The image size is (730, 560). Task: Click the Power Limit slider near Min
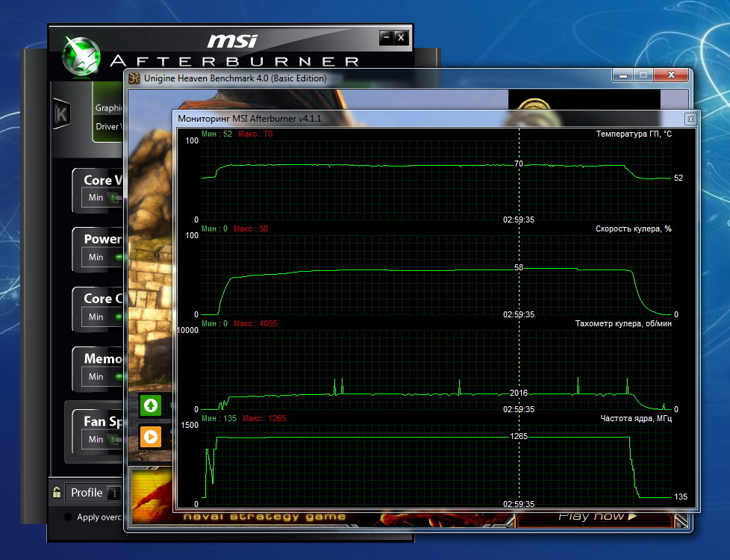click(119, 257)
